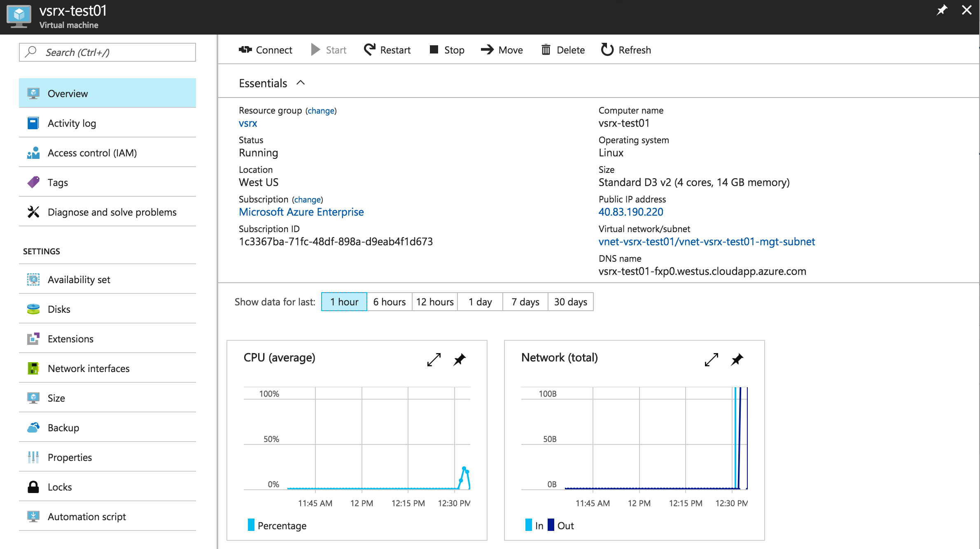Pin this blade using header pin icon
This screenshot has width=980, height=549.
coord(942,10)
